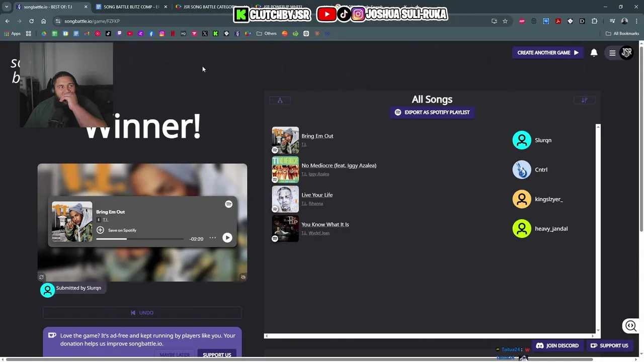644x362 pixels.
Task: Open You Know What It Is song link
Action: 325,224
